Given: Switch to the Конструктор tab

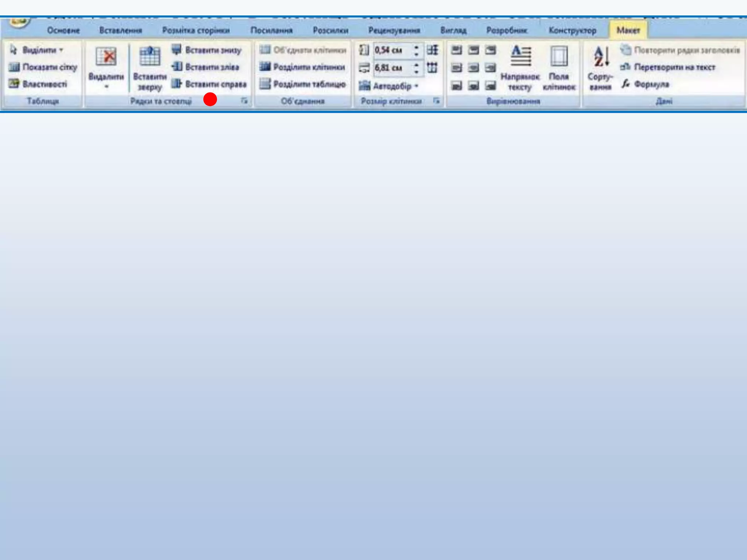Looking at the screenshot, I should (572, 30).
